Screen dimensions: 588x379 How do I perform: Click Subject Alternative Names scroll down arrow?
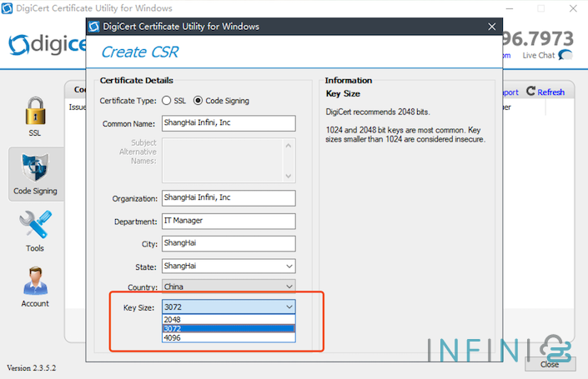point(289,176)
